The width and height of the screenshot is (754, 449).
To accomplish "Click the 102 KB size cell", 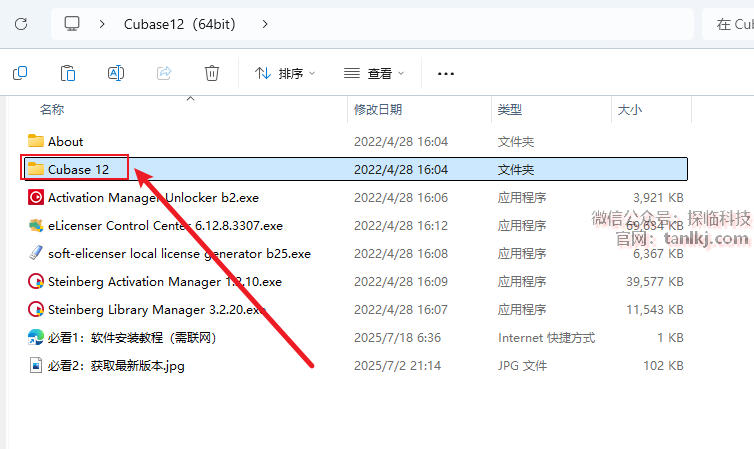I will click(x=664, y=365).
